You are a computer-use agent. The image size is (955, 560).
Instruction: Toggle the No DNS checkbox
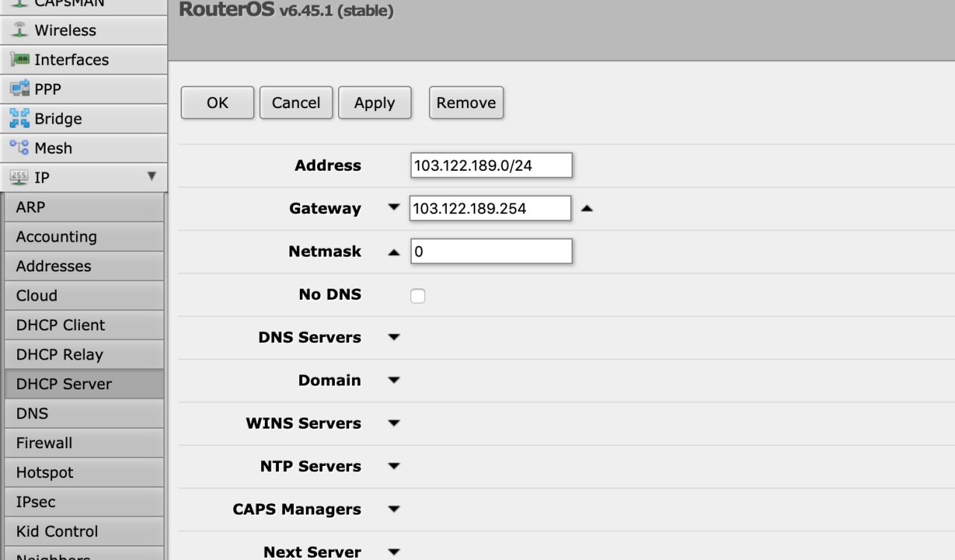(418, 296)
